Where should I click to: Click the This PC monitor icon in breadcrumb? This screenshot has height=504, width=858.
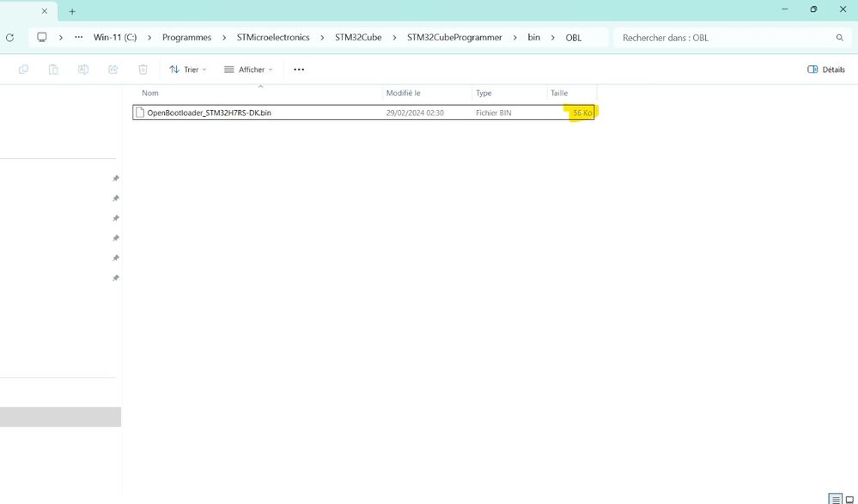[x=41, y=37]
